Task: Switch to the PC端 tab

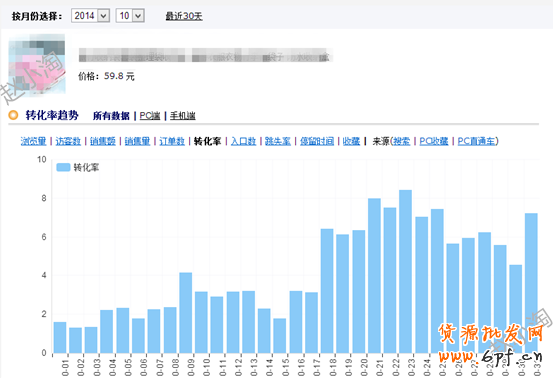Action: (150, 116)
